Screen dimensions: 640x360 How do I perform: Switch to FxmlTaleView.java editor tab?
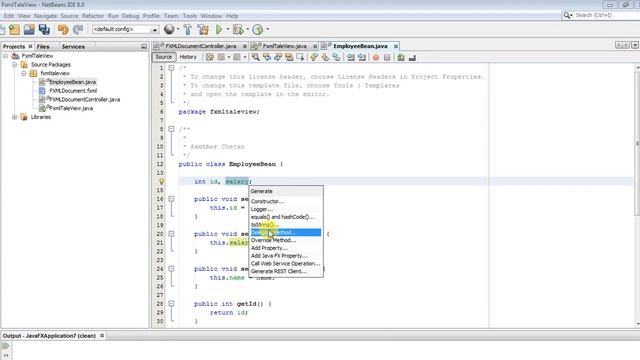click(x=284, y=46)
